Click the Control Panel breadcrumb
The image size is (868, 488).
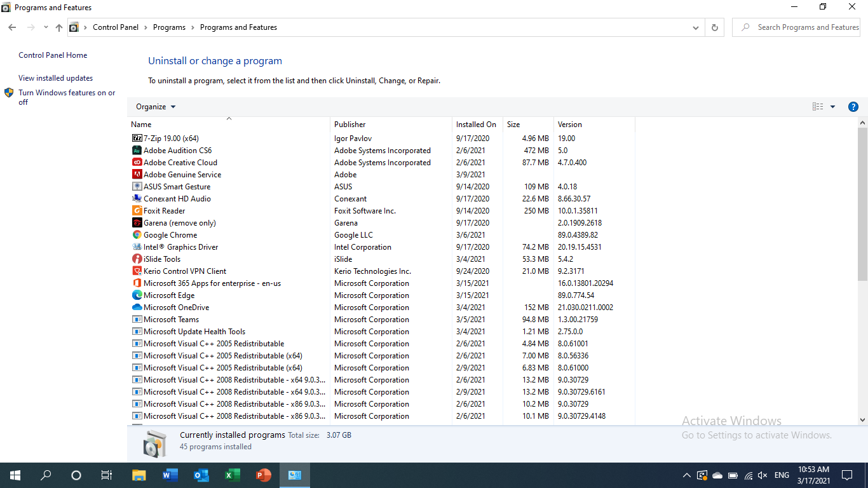(116, 27)
